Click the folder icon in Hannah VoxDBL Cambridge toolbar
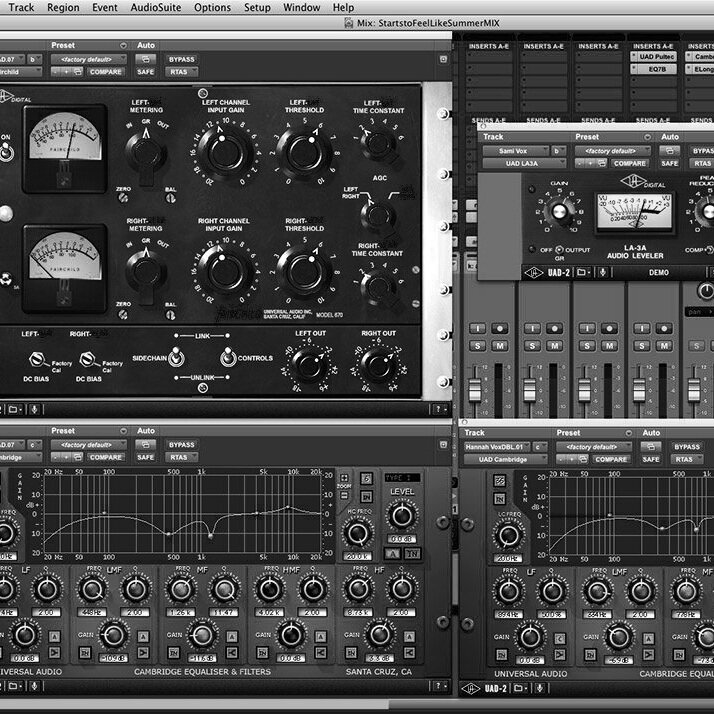The image size is (714, 714). (520, 688)
